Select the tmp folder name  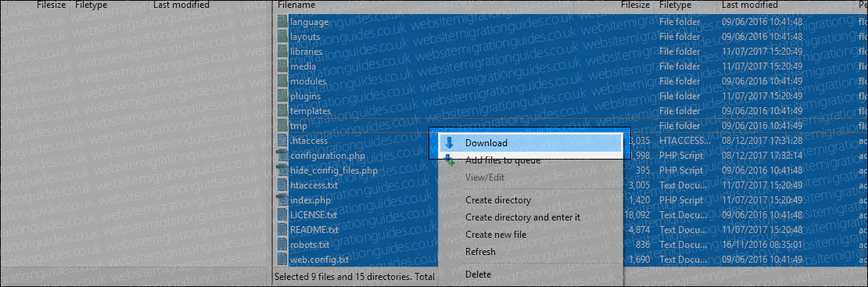click(x=299, y=126)
